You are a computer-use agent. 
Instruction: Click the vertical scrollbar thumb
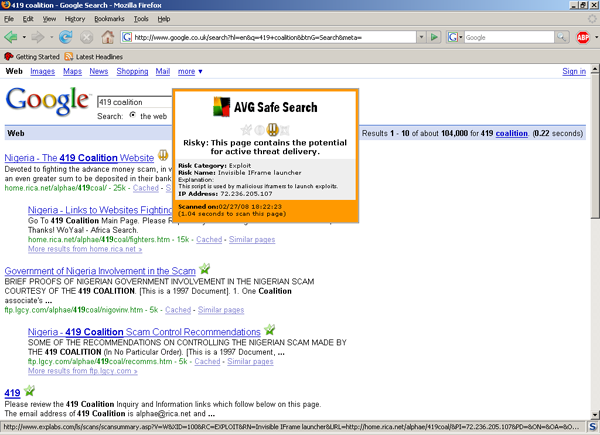pos(595,147)
